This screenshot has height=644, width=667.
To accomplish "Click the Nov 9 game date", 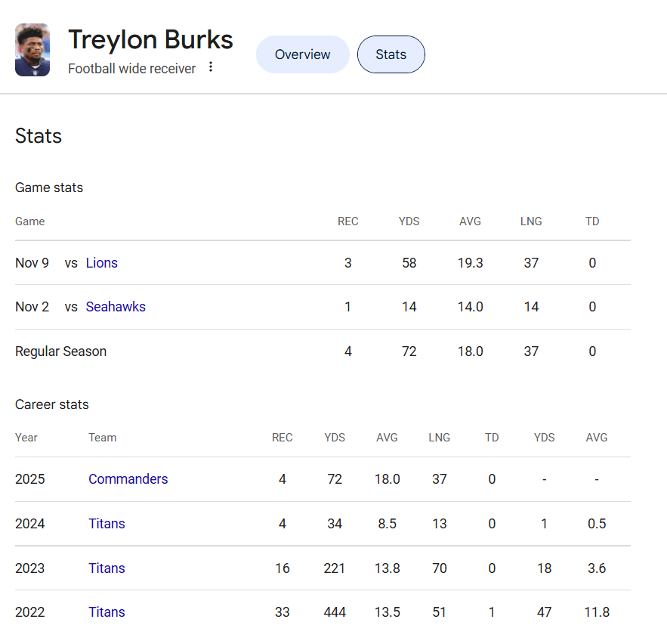I will (32, 263).
